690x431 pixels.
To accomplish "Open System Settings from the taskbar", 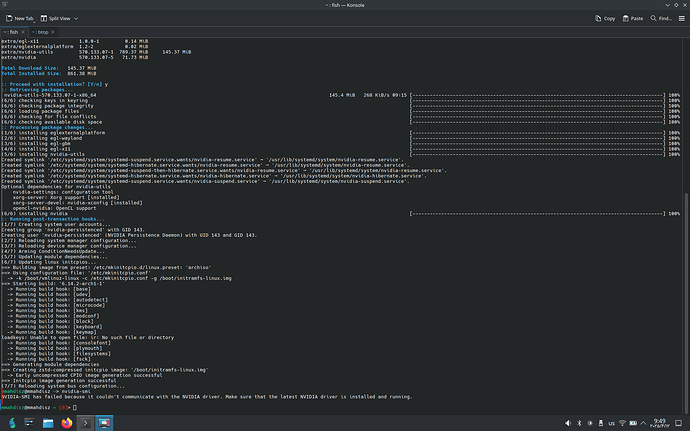I will pos(29,423).
